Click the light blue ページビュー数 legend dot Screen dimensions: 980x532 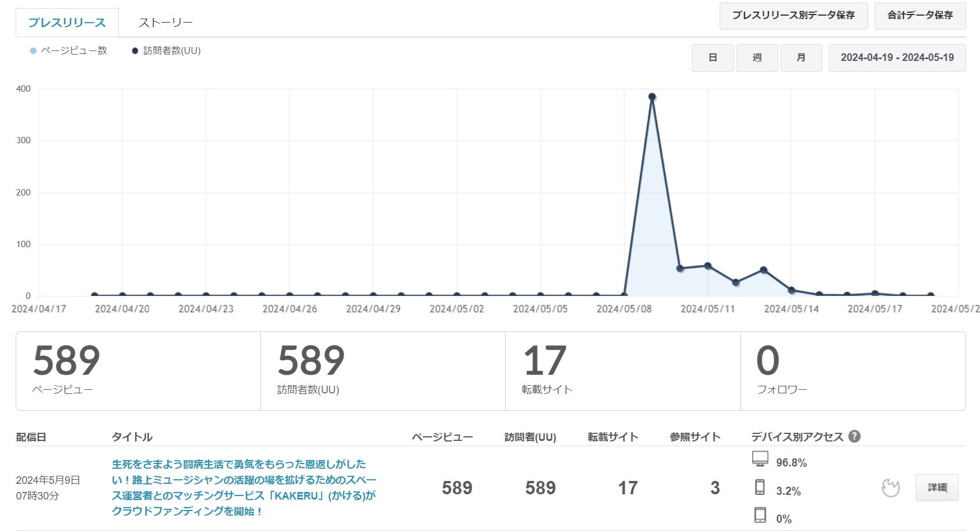33,51
